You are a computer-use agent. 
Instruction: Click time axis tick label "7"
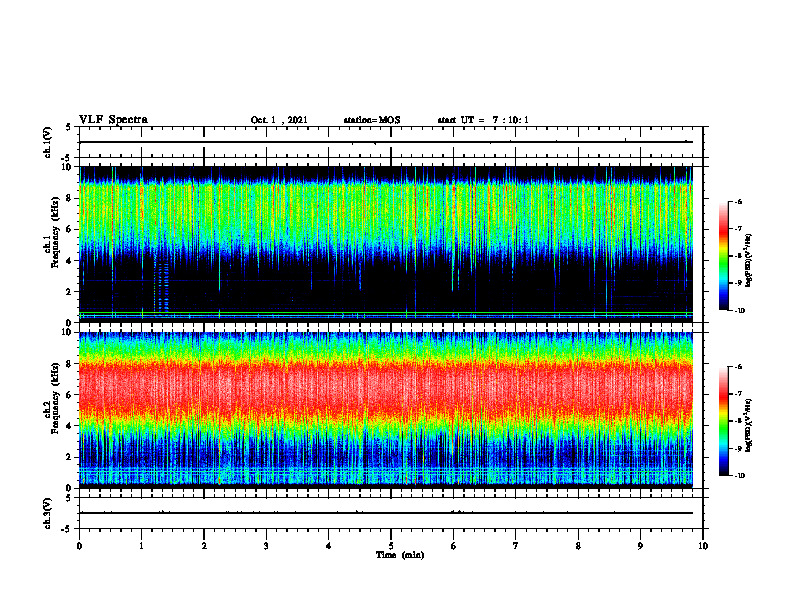[516, 546]
